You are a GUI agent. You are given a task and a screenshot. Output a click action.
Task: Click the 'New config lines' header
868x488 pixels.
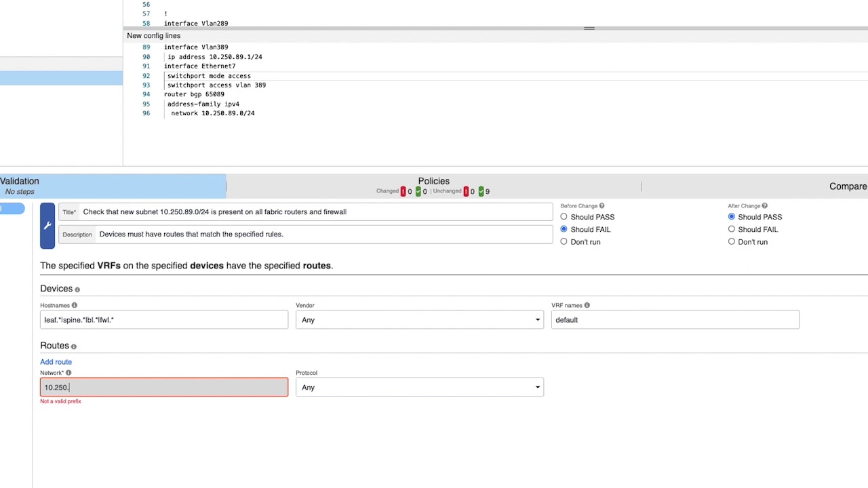pos(153,36)
